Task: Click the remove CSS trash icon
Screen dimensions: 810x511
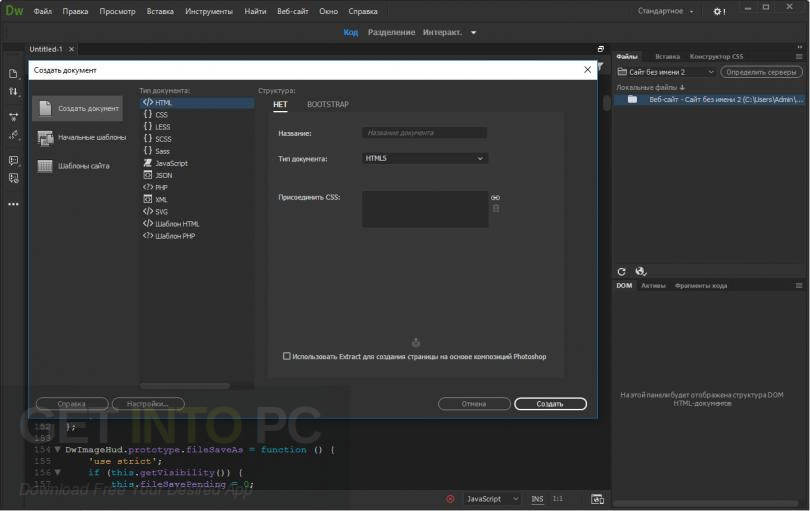Action: (495, 208)
